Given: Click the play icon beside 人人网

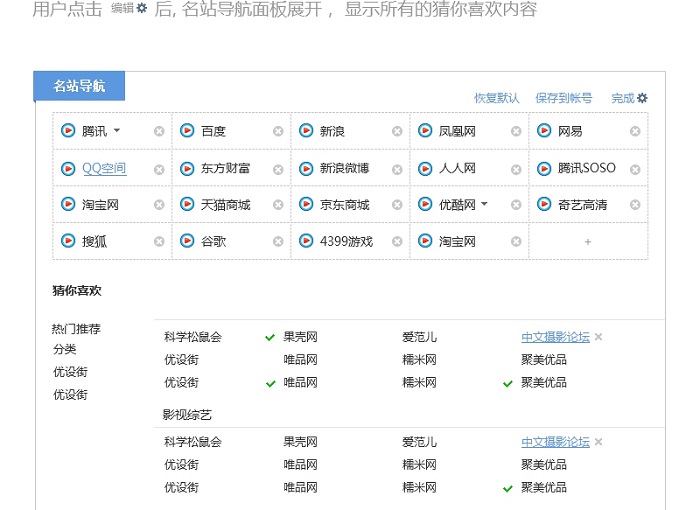Looking at the screenshot, I should (x=425, y=168).
